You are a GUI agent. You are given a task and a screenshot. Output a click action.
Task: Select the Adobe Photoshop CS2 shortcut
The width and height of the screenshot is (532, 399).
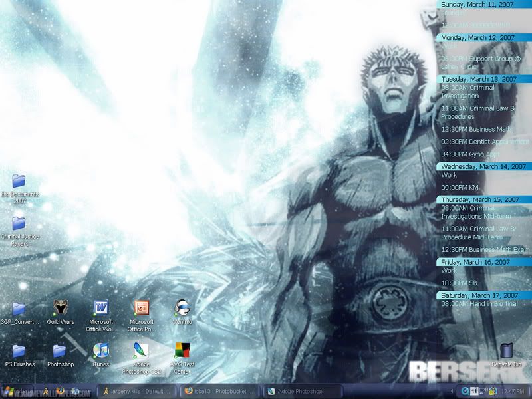click(x=142, y=358)
